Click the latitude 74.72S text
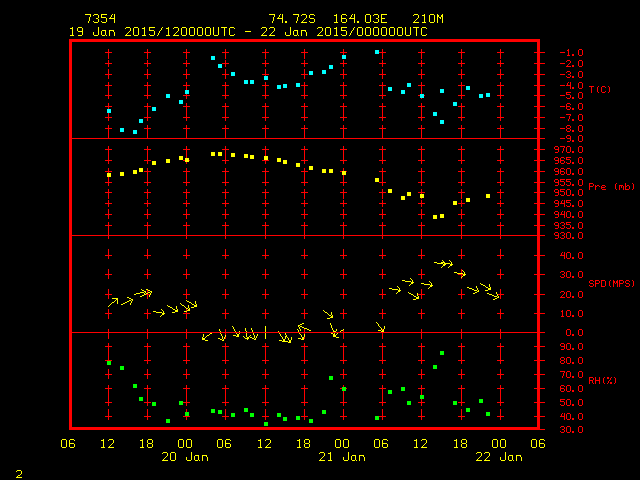Image resolution: width=640 pixels, height=480 pixels. click(288, 19)
